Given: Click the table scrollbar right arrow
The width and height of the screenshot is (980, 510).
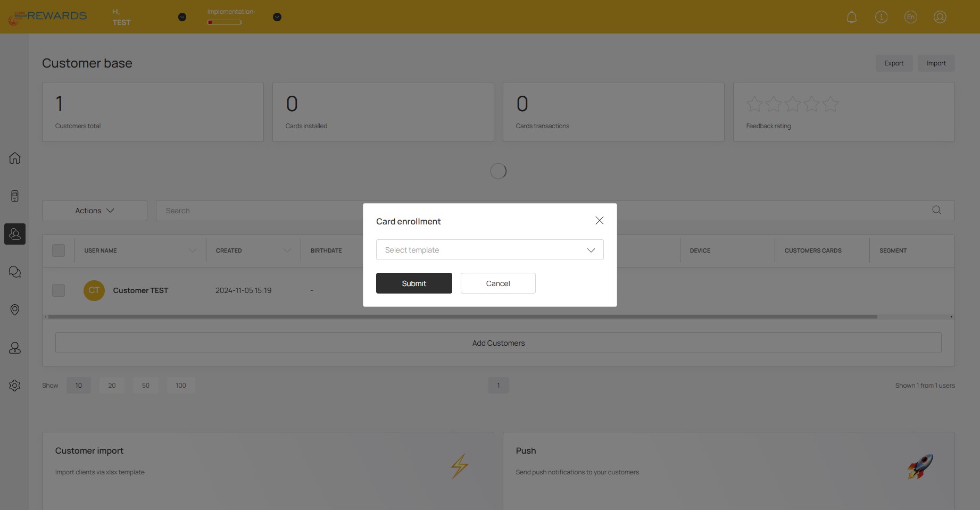Looking at the screenshot, I should click(x=951, y=316).
